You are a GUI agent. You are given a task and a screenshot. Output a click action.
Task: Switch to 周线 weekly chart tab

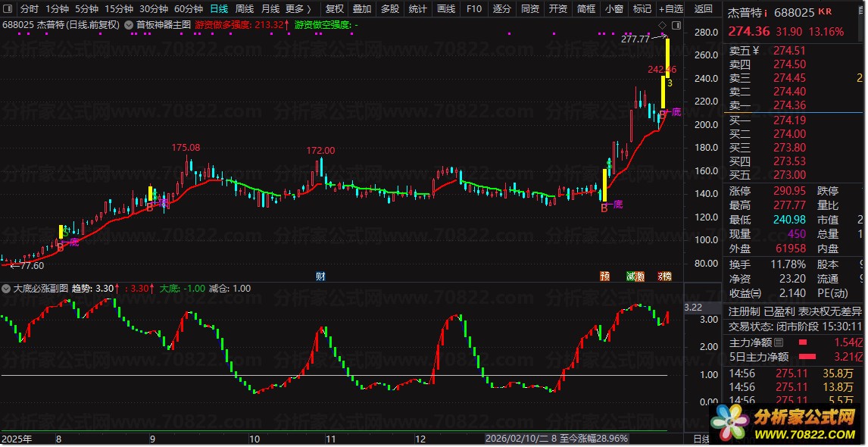pos(244,9)
